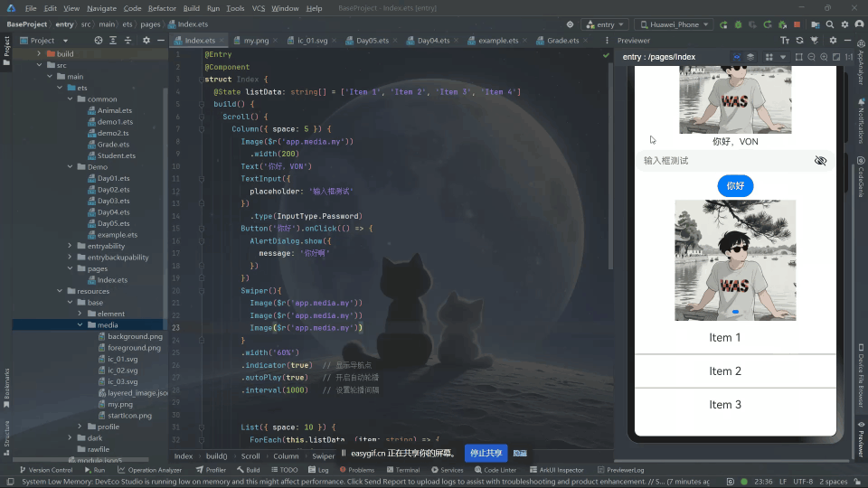
Task: Open the Refactor menu
Action: 162,8
